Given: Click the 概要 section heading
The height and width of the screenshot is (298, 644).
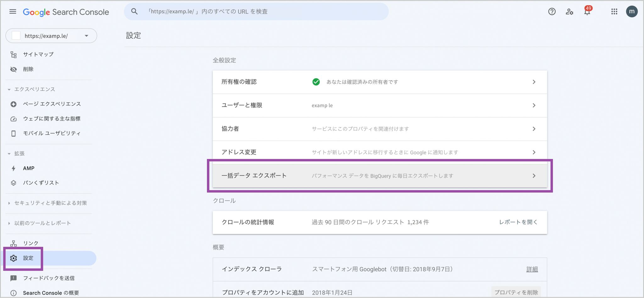Looking at the screenshot, I should pos(218,247).
